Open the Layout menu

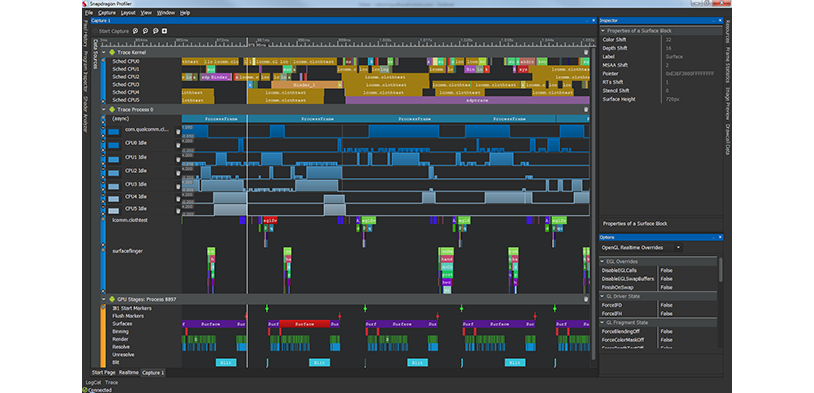(128, 12)
